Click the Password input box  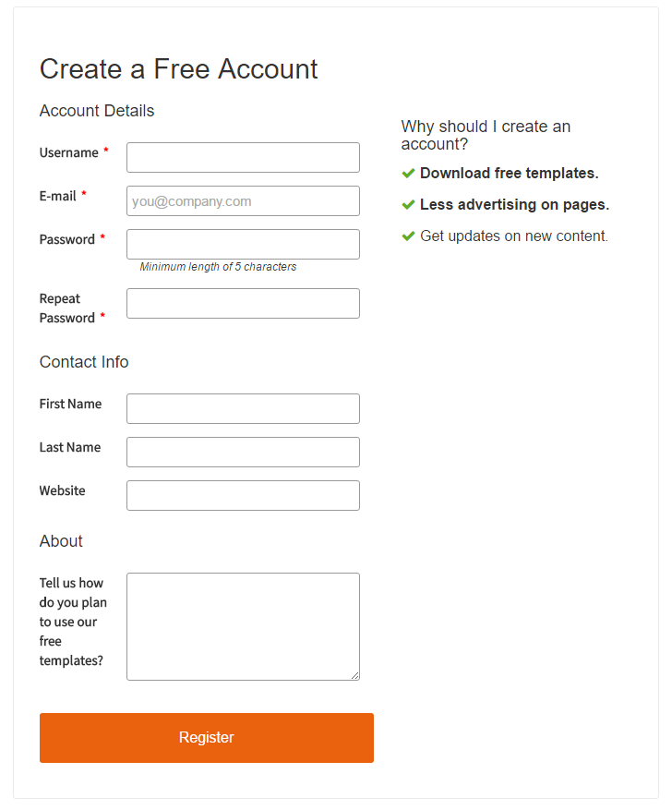point(243,244)
